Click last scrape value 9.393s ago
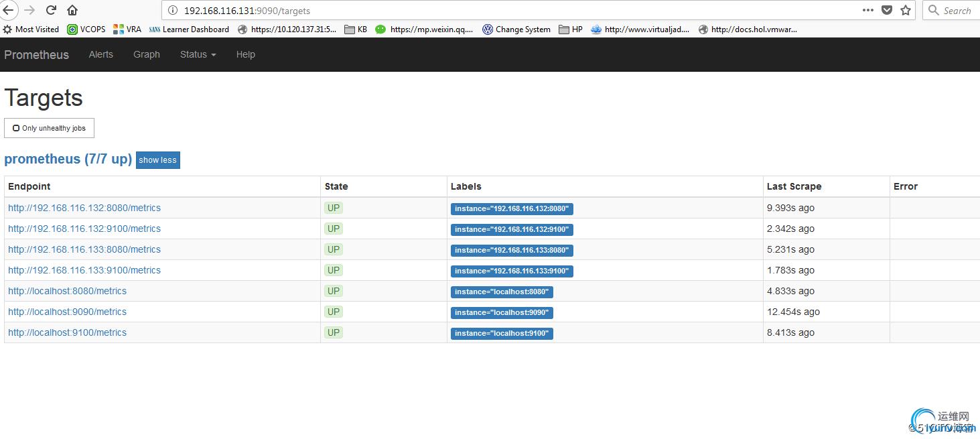 point(790,208)
